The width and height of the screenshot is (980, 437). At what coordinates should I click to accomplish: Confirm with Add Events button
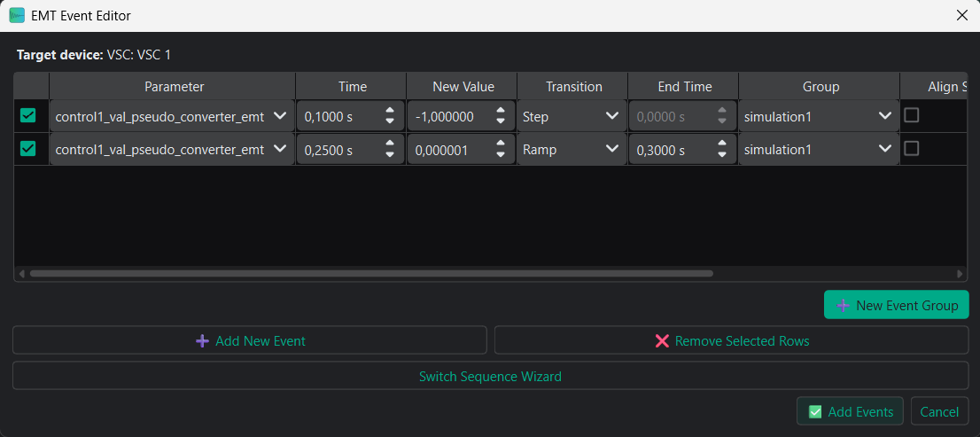[x=850, y=412]
